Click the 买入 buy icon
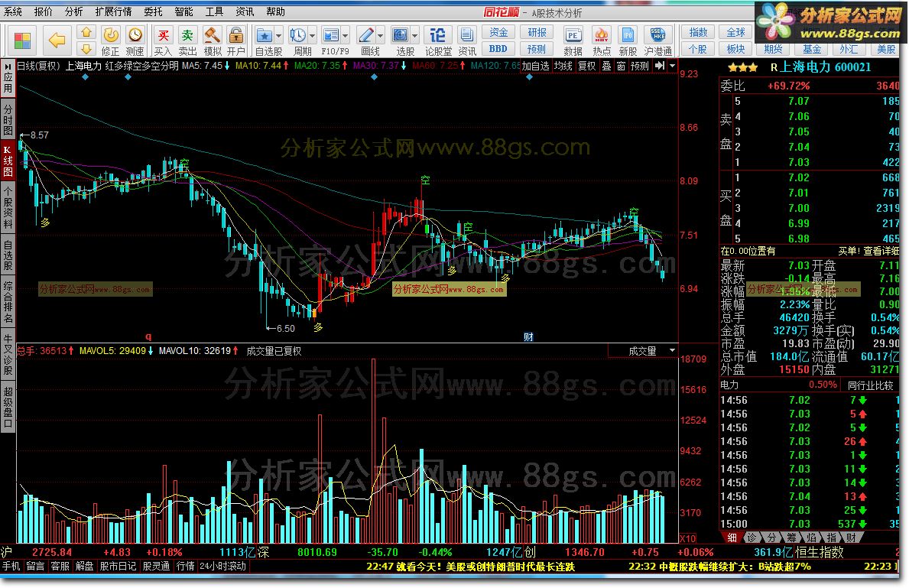 pyautogui.click(x=163, y=41)
